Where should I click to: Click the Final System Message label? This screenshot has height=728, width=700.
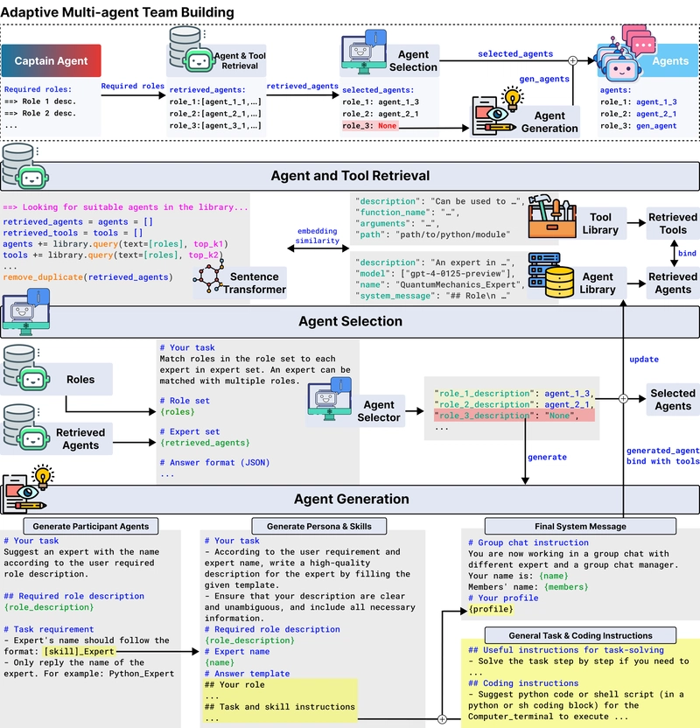(580, 526)
